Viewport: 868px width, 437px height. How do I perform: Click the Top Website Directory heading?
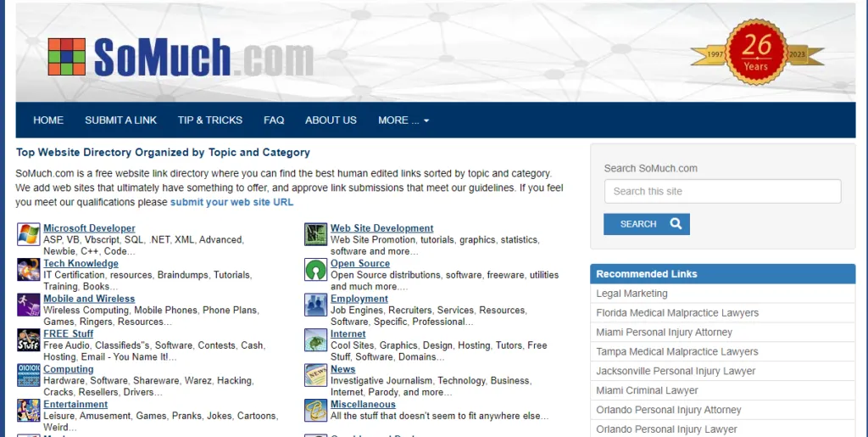[x=163, y=152]
